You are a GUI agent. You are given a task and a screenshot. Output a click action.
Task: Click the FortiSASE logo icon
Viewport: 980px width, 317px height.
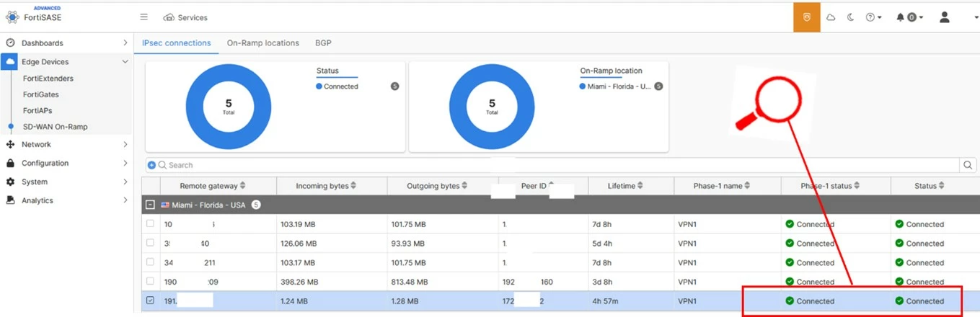[x=12, y=17]
